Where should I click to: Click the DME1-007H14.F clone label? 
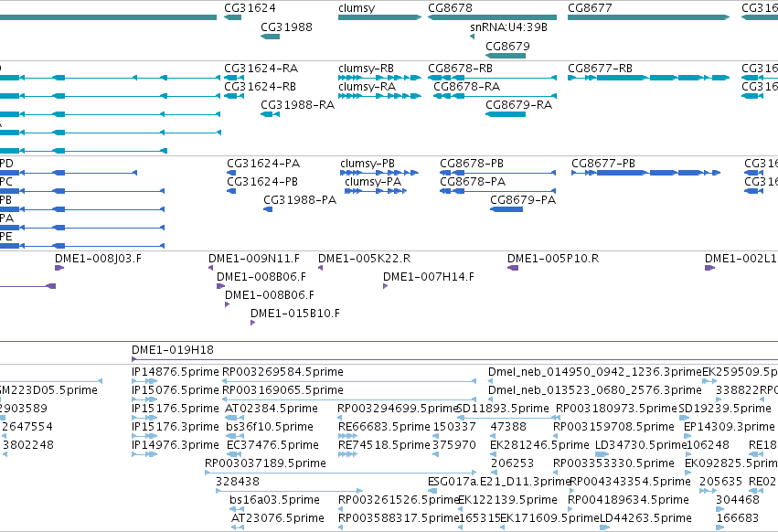point(429,277)
